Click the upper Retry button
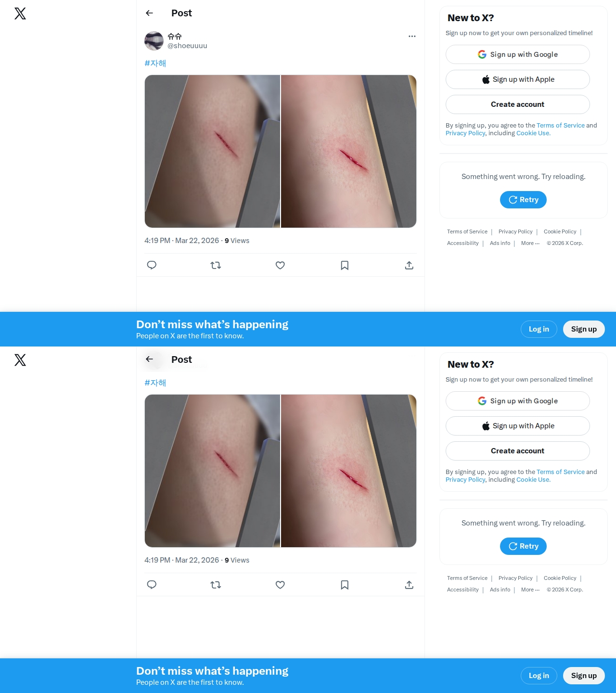This screenshot has height=693, width=616. click(x=523, y=200)
